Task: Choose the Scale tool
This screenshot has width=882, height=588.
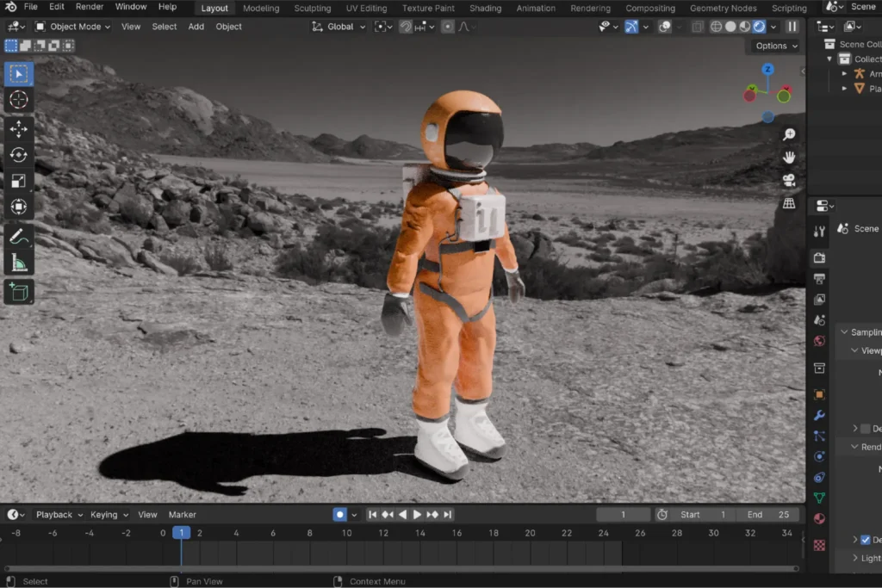Action: pos(18,181)
